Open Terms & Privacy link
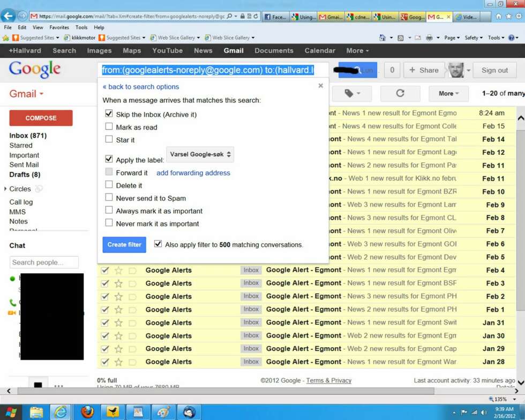Viewport: 525px width, 420px height. 328,380
